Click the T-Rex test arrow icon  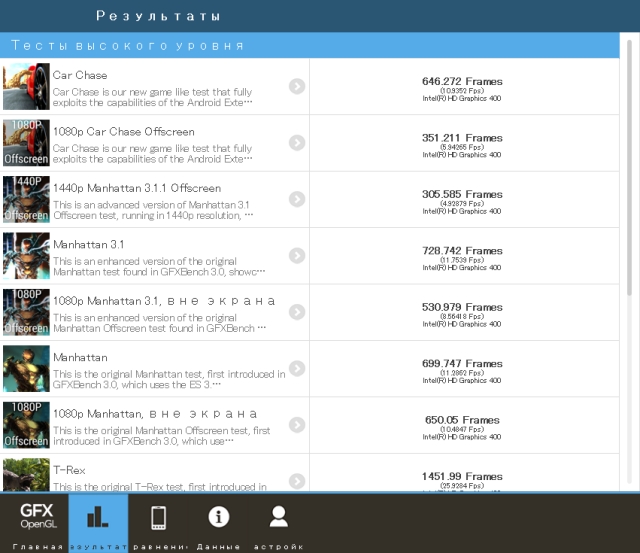[x=297, y=481]
